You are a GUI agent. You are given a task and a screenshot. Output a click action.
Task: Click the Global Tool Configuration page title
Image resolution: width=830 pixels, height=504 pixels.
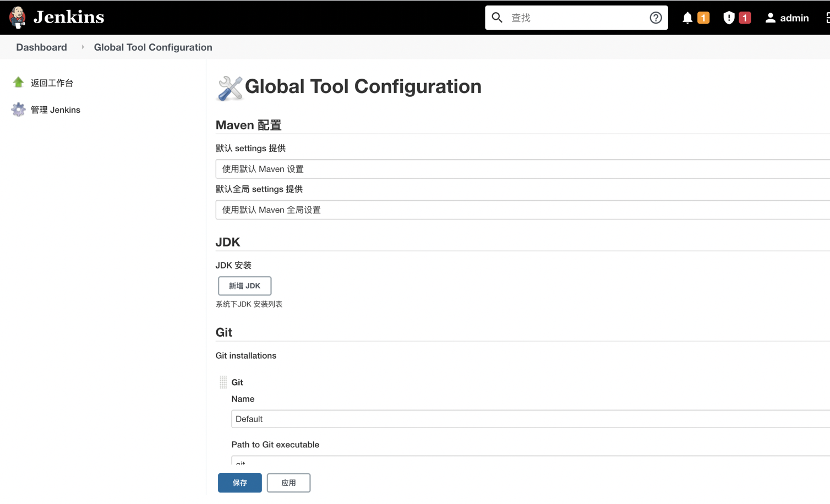click(x=363, y=86)
